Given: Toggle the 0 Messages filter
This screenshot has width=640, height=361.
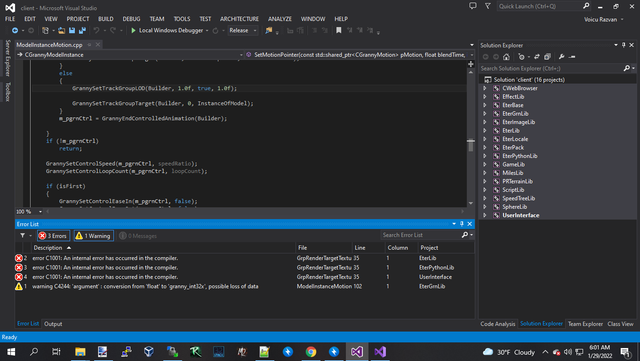Looking at the screenshot, I should coord(138,236).
